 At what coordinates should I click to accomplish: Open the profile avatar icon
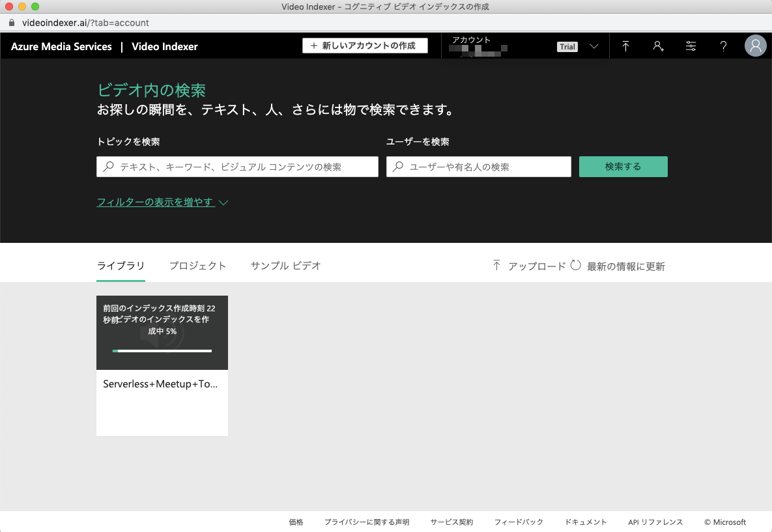coord(755,46)
